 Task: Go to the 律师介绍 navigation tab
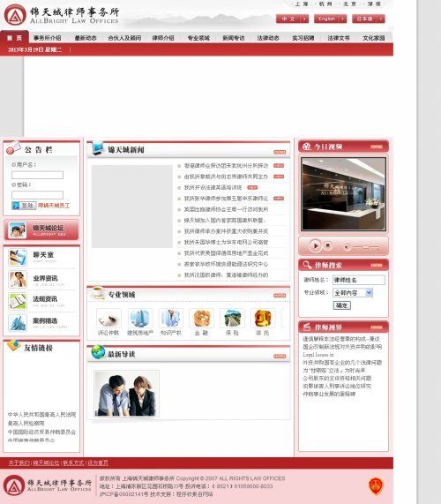click(163, 38)
